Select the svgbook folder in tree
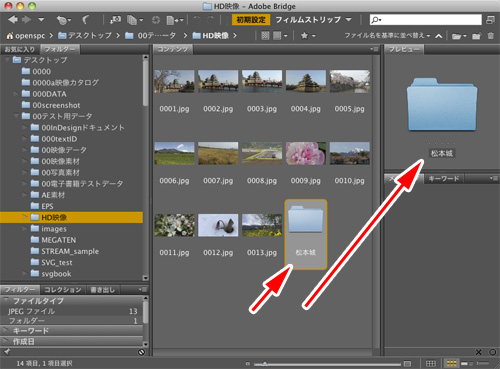The height and width of the screenshot is (369, 500). click(51, 274)
